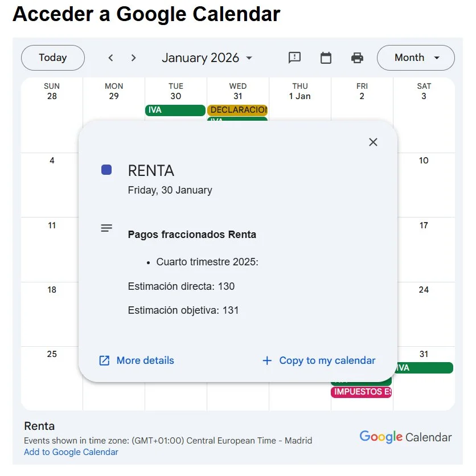
Task: Advance to next month with the right chevron
Action: coord(133,58)
